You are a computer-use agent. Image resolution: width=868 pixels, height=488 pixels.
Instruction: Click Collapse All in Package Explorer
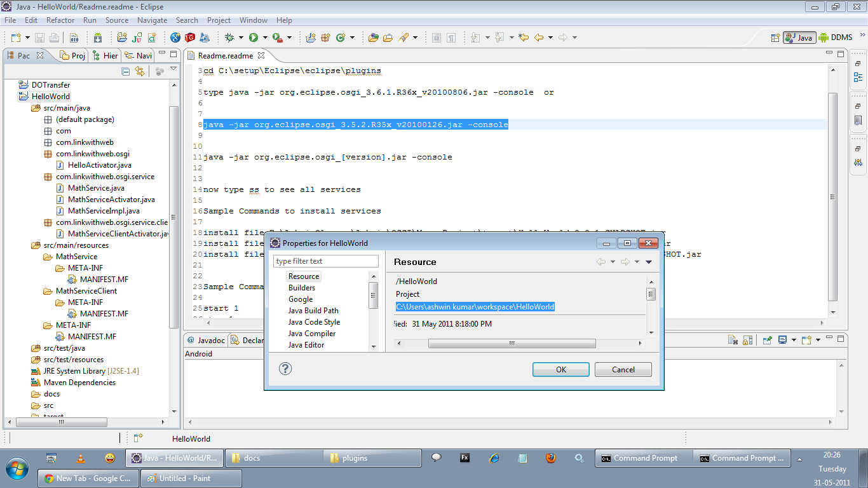[x=126, y=71]
